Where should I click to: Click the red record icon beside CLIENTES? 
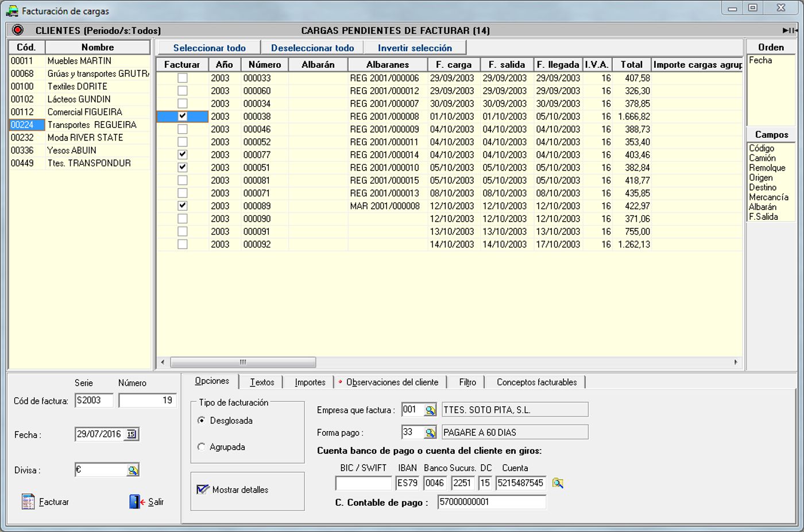coord(18,30)
